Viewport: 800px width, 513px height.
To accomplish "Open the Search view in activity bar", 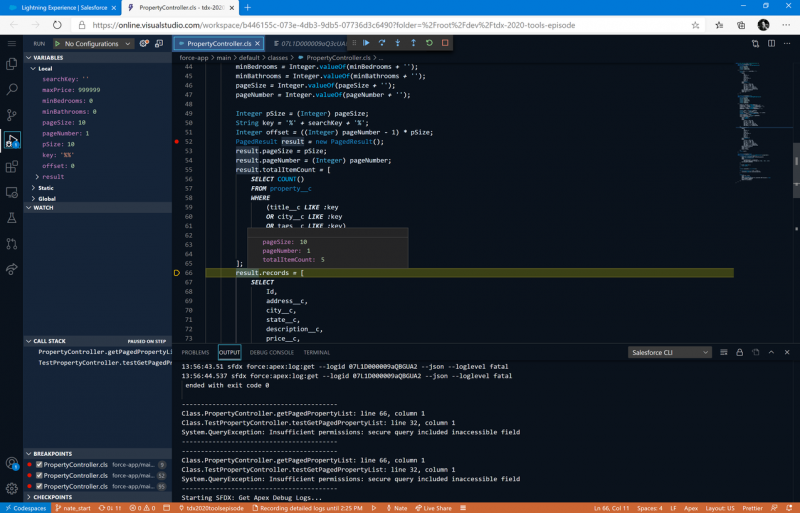I will click(x=12, y=88).
